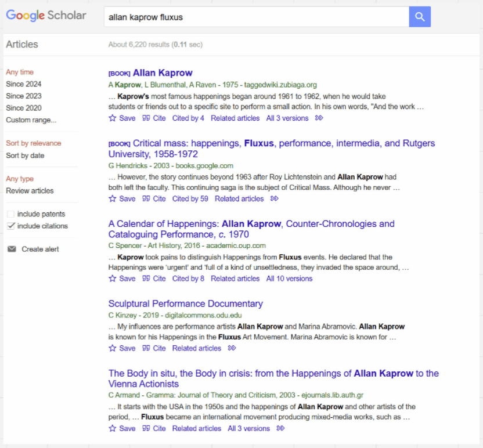This screenshot has height=448, width=483.
Task: Cite the Critical mass book result
Action: 154,199
